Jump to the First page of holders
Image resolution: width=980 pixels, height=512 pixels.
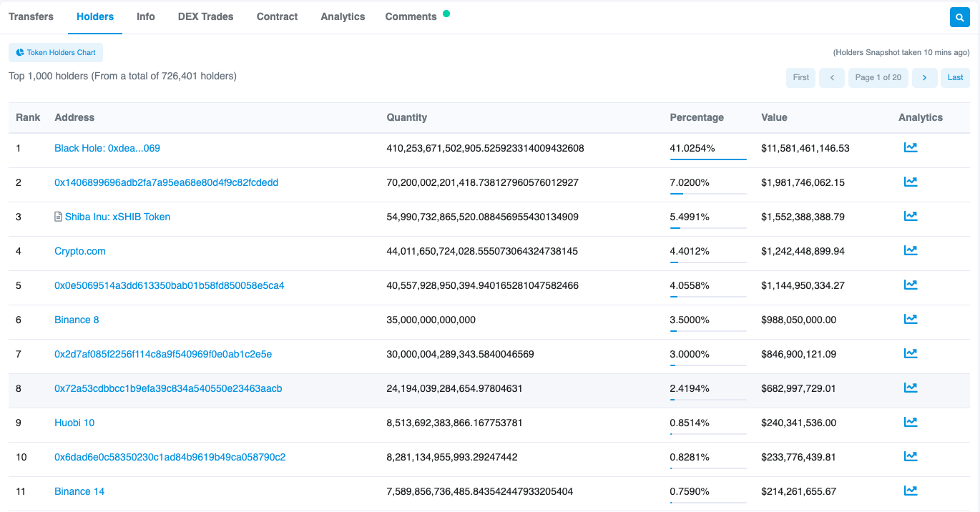coord(800,77)
